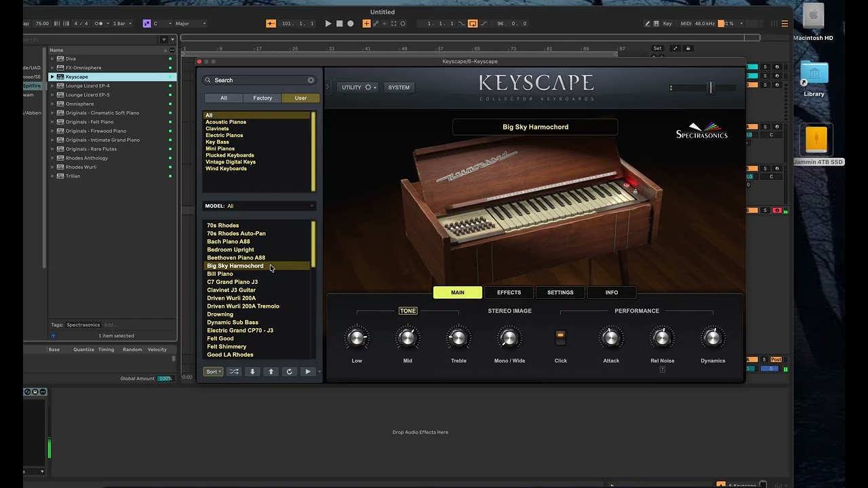Image resolution: width=868 pixels, height=488 pixels.
Task: Click the Spectrasonics logo
Action: pyautogui.click(x=702, y=131)
